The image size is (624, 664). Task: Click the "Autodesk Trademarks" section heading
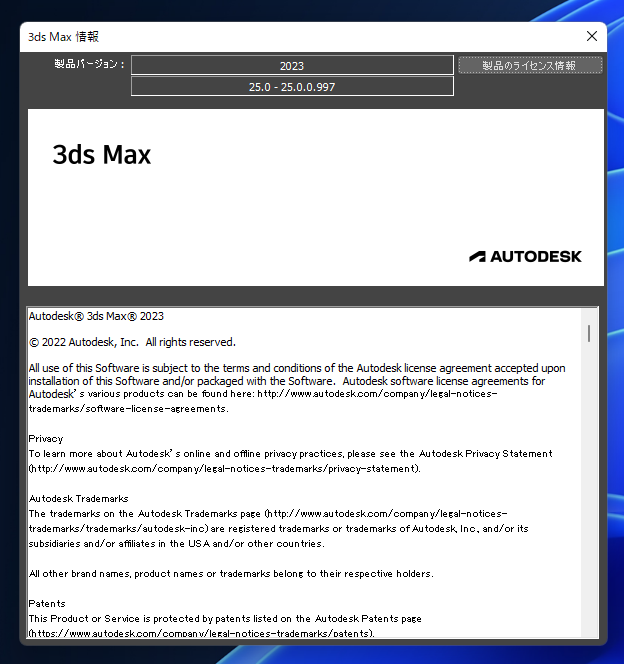coord(78,499)
